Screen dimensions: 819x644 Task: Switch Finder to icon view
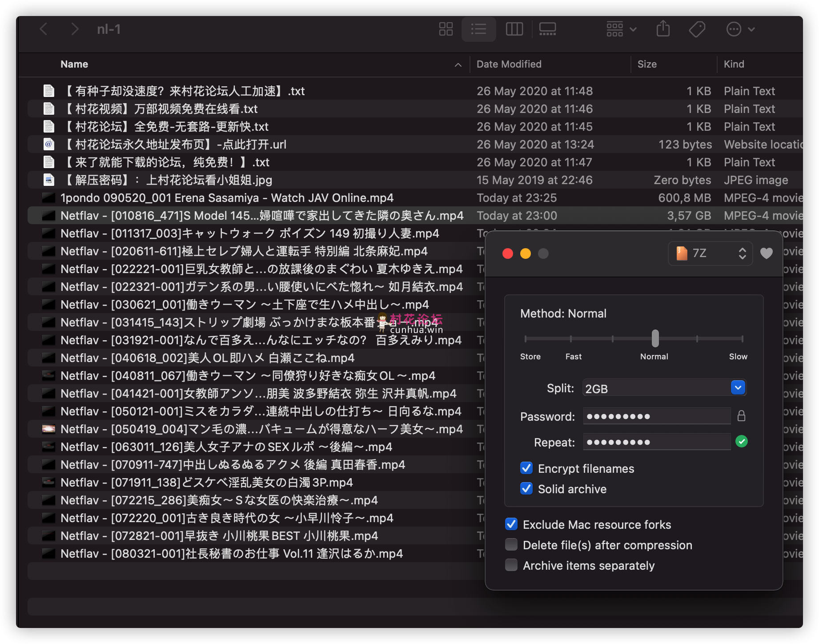pyautogui.click(x=446, y=29)
